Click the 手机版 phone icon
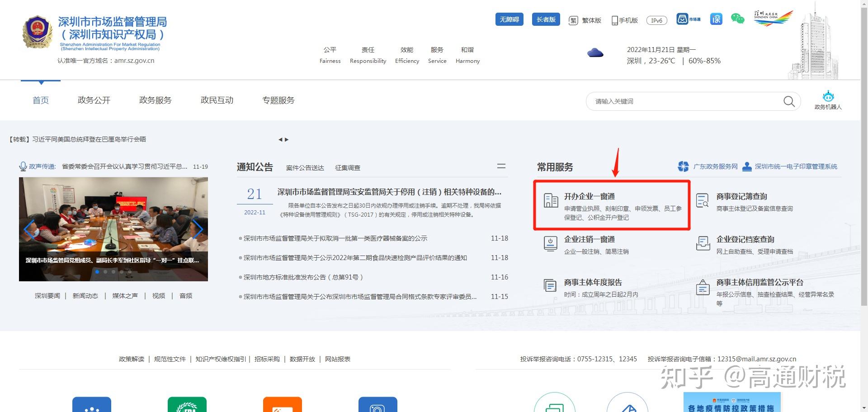The height and width of the screenshot is (412, 868). point(615,20)
